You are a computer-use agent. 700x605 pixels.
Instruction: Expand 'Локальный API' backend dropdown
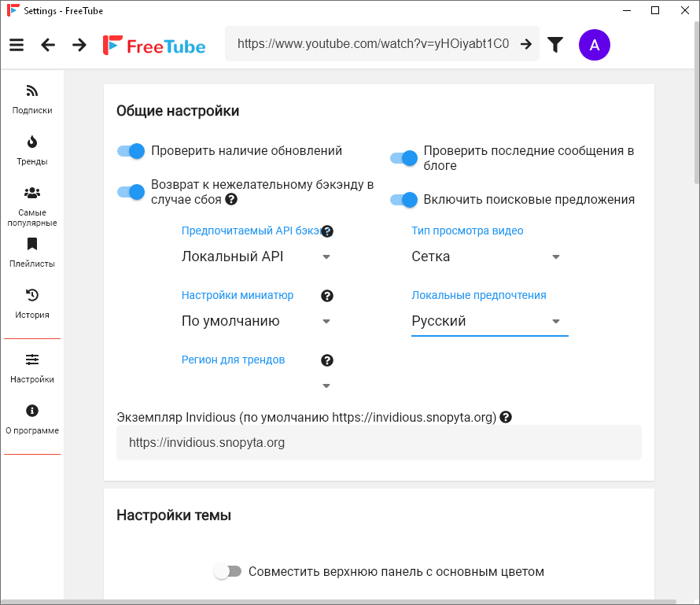(x=256, y=256)
